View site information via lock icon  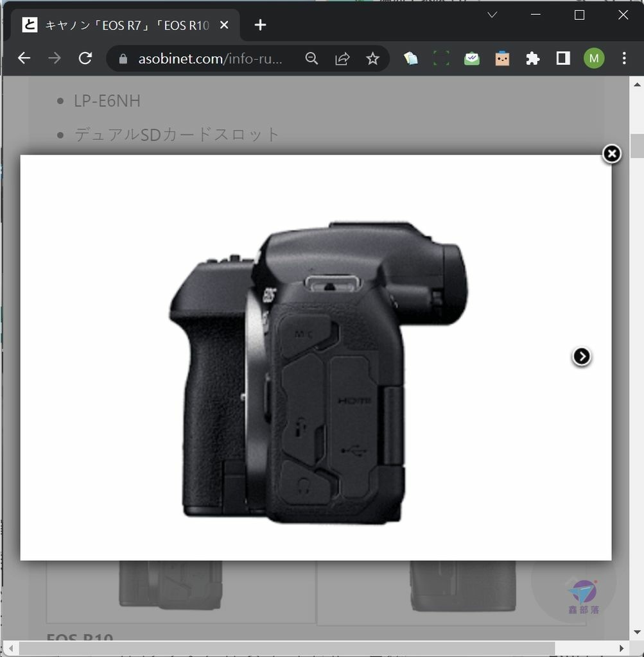tap(123, 58)
